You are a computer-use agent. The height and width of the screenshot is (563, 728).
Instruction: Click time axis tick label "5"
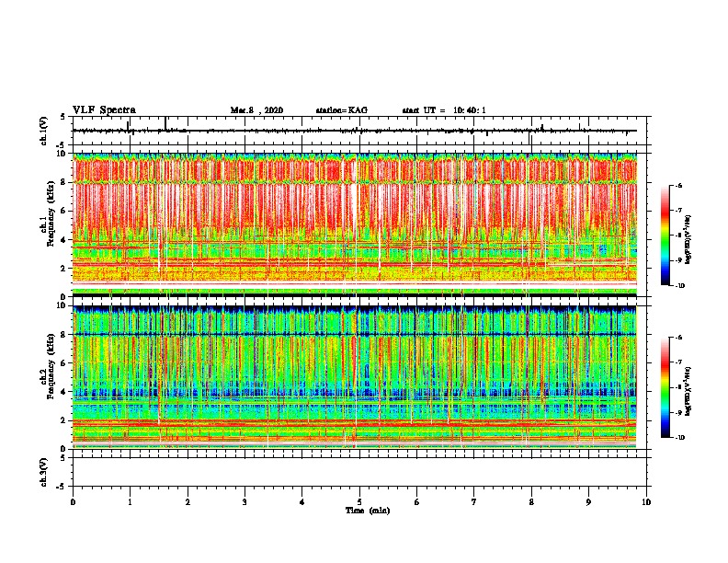point(359,502)
